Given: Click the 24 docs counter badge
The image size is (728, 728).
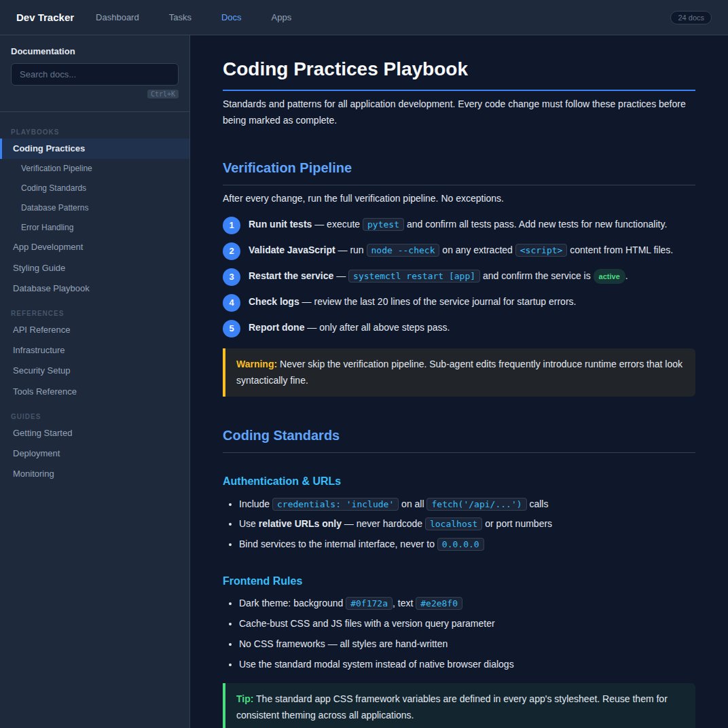Looking at the screenshot, I should pyautogui.click(x=690, y=18).
